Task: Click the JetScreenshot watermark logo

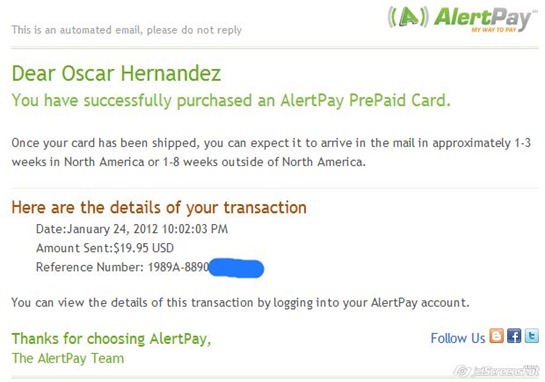Action: (498, 371)
